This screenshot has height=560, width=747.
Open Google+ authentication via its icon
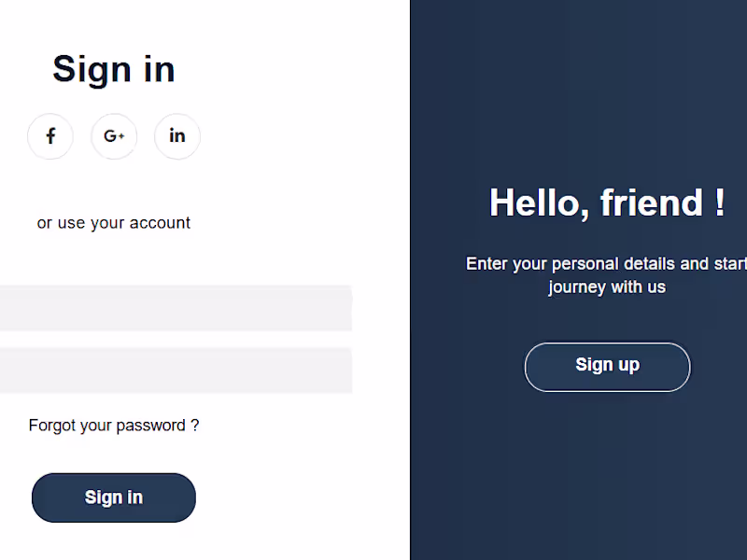point(114,136)
